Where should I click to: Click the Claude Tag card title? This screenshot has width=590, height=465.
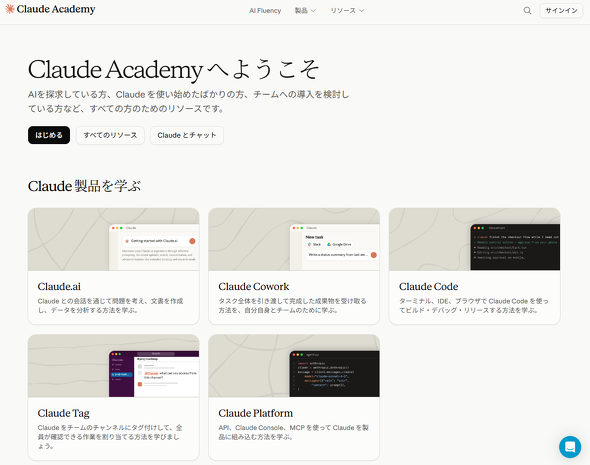64,413
